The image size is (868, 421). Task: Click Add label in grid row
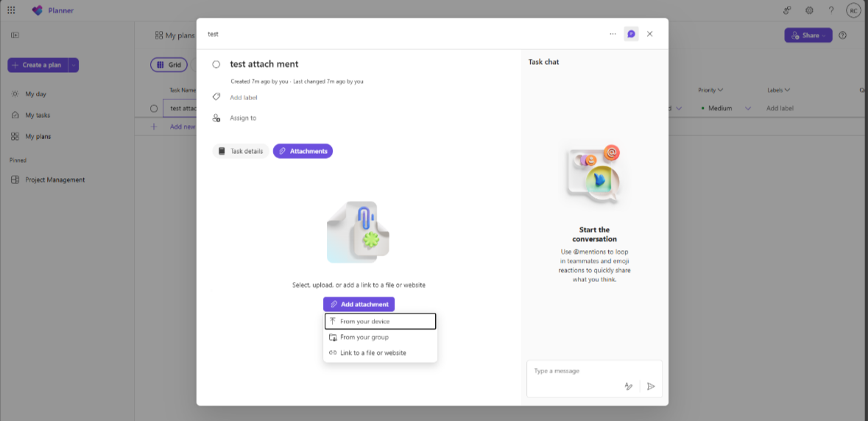point(780,108)
